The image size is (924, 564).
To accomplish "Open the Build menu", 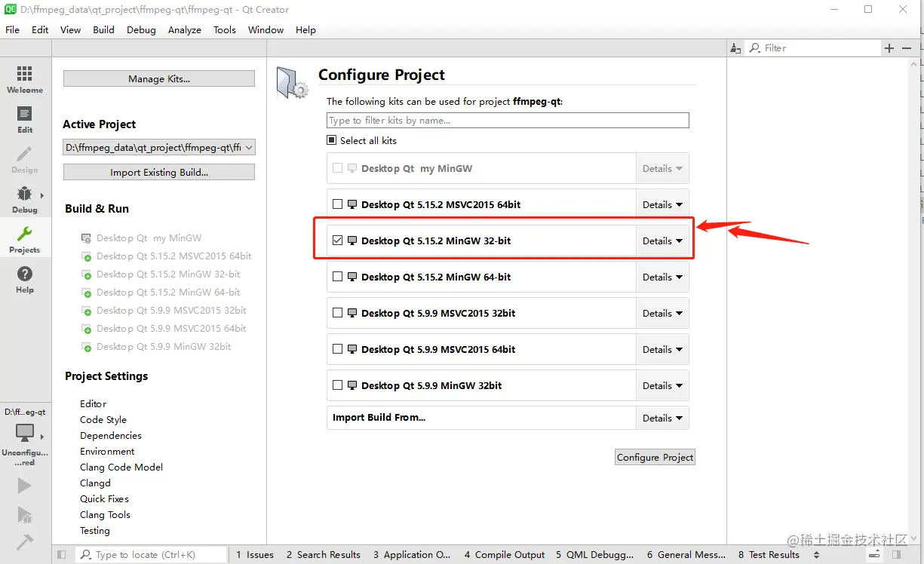I will [103, 30].
